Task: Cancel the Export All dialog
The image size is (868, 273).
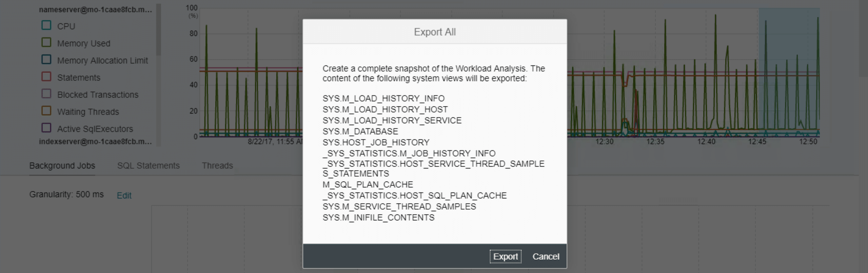Action: [546, 257]
